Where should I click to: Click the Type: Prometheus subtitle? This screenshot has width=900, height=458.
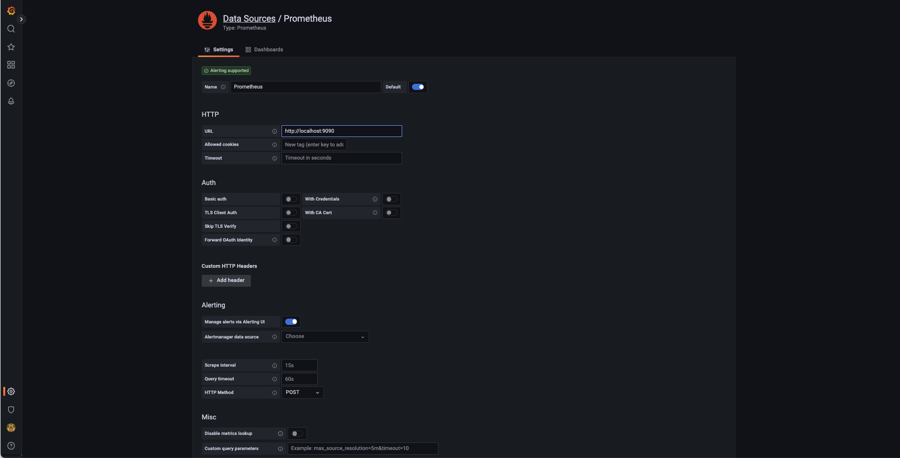[245, 28]
